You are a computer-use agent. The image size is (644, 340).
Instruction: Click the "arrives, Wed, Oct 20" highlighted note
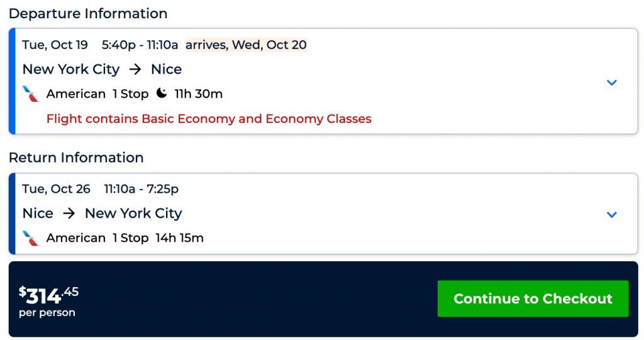click(246, 45)
